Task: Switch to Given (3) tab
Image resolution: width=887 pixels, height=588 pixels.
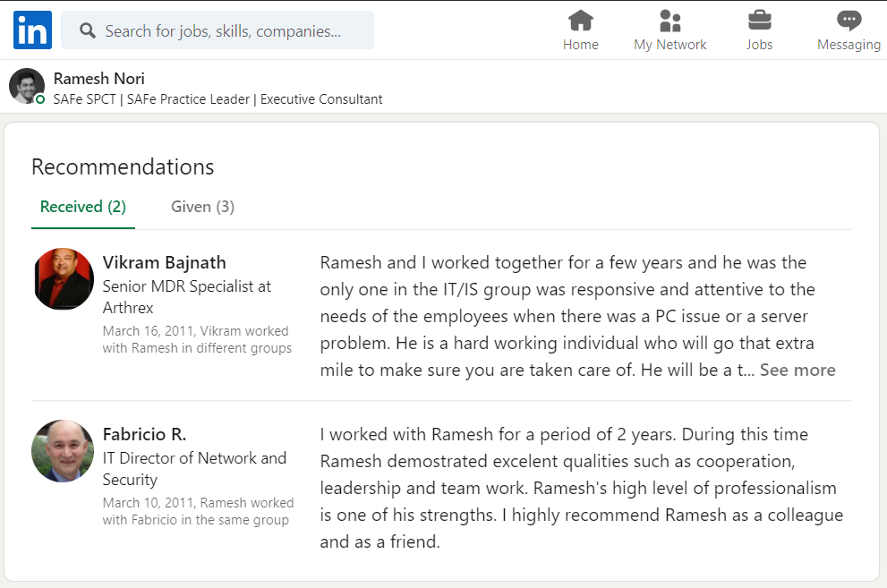Action: click(x=202, y=207)
